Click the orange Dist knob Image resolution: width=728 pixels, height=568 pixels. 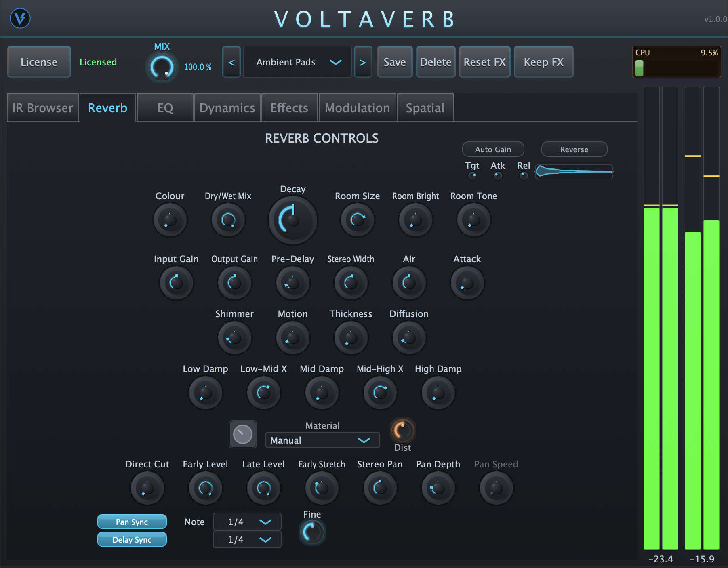[x=403, y=430]
